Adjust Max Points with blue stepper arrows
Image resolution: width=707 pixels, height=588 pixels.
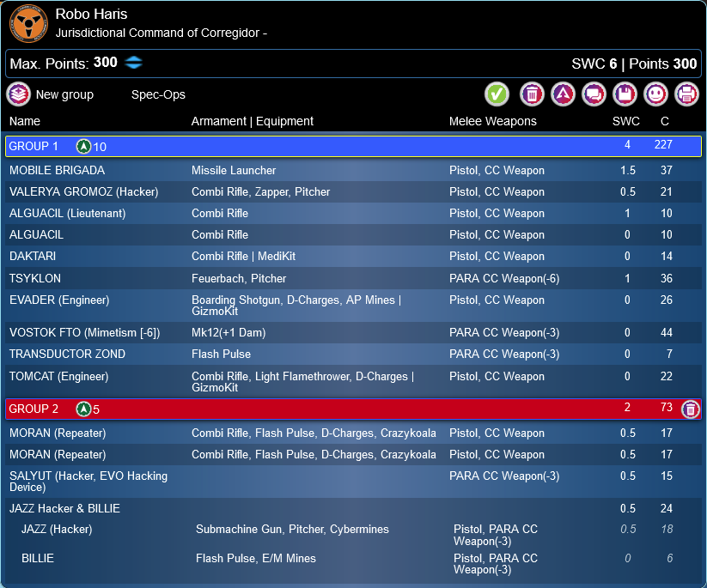(133, 62)
